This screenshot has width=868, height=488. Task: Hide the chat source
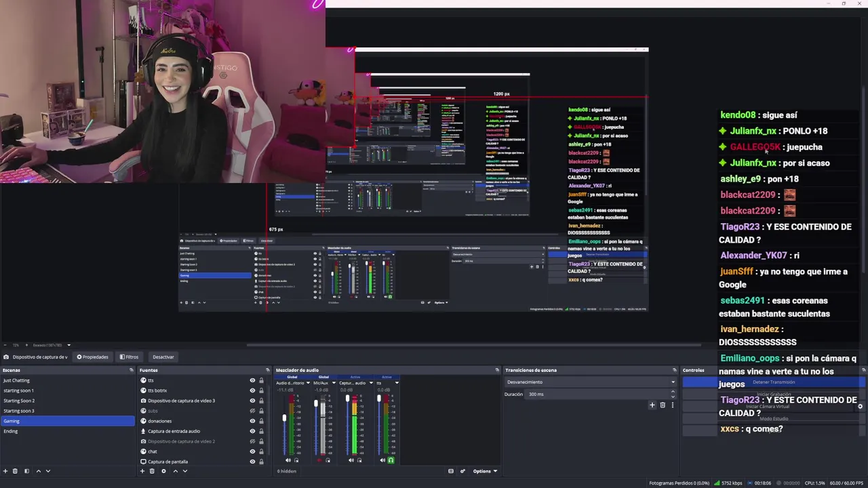point(252,451)
